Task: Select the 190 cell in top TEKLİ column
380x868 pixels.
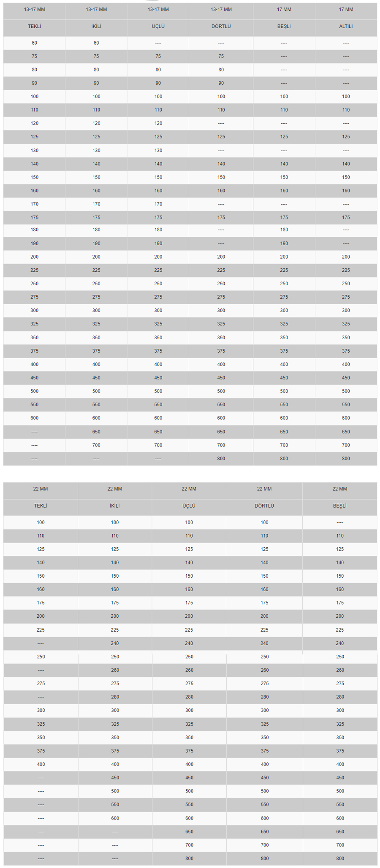Action: tap(34, 243)
